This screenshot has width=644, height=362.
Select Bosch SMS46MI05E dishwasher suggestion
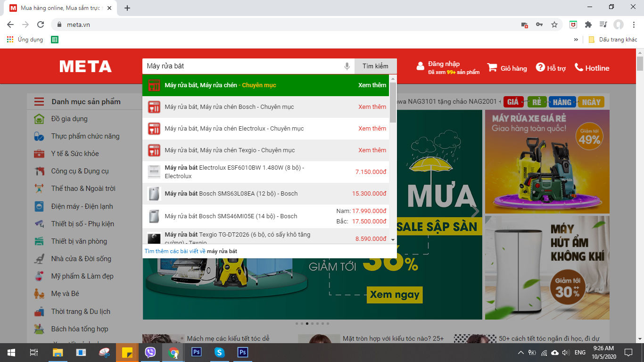[x=266, y=216]
